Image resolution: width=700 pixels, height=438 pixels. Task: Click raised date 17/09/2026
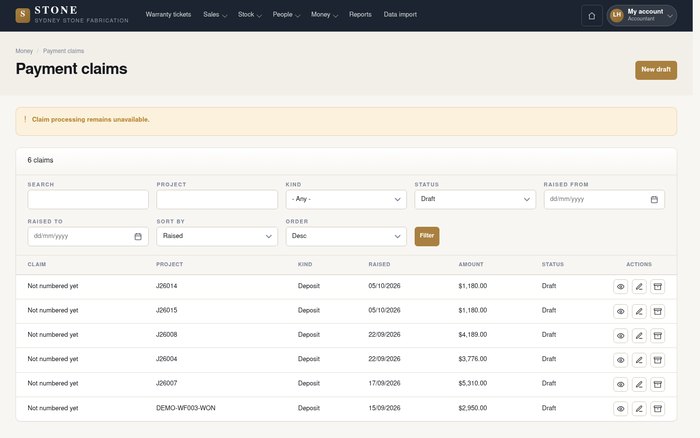tap(384, 384)
